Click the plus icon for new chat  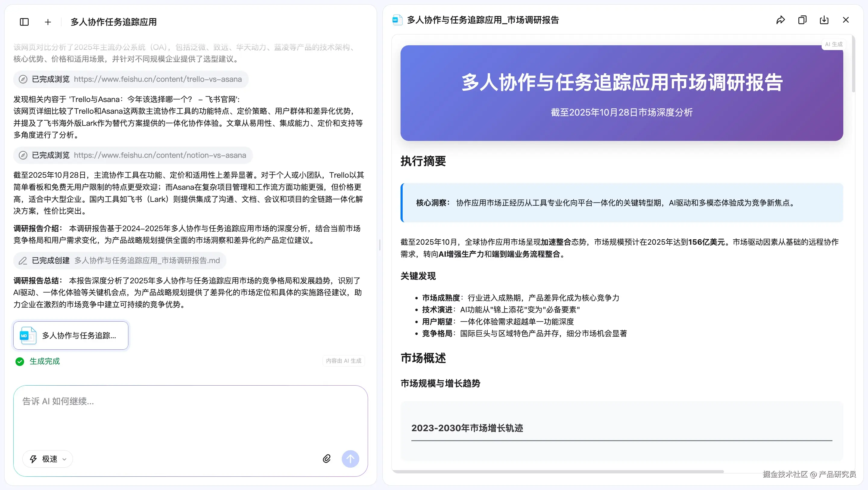48,22
